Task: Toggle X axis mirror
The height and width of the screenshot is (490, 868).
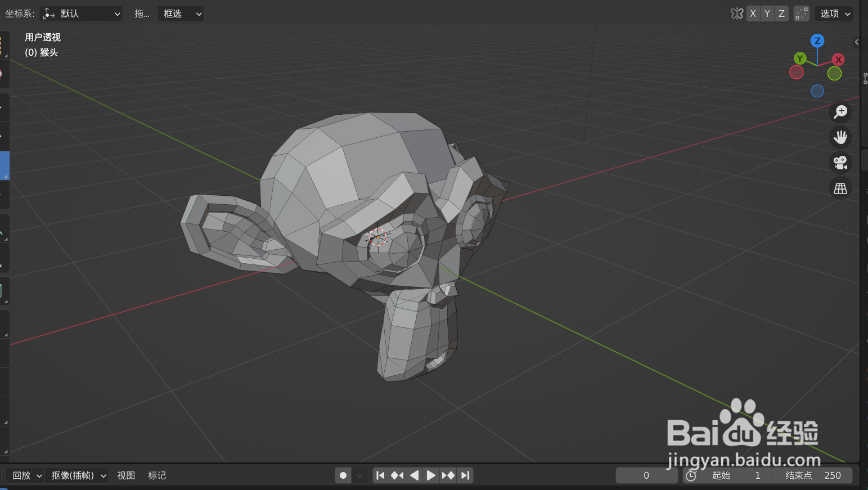Action: coord(753,14)
